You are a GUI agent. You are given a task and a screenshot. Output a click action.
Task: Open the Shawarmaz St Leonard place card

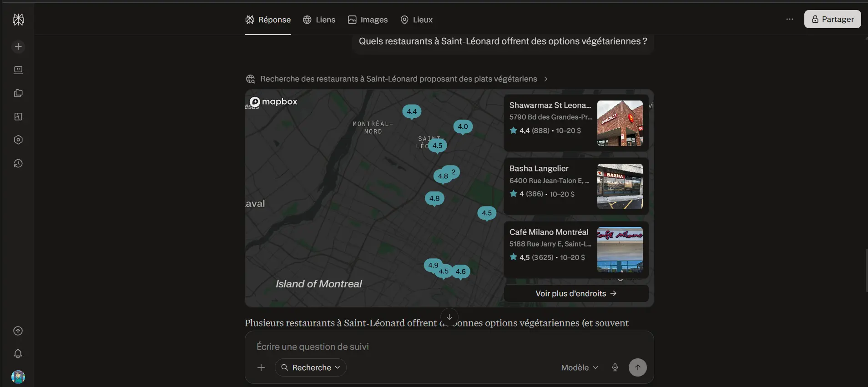pyautogui.click(x=576, y=123)
